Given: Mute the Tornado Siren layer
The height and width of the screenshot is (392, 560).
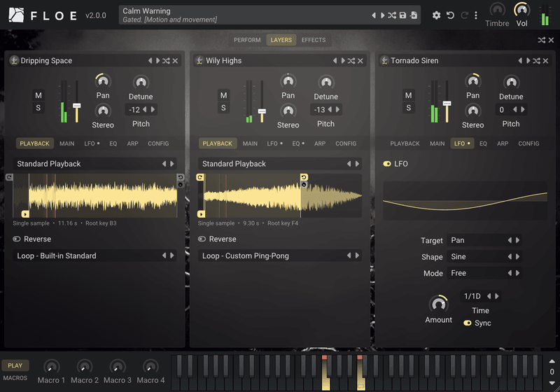Looking at the screenshot, I should pyautogui.click(x=409, y=95).
